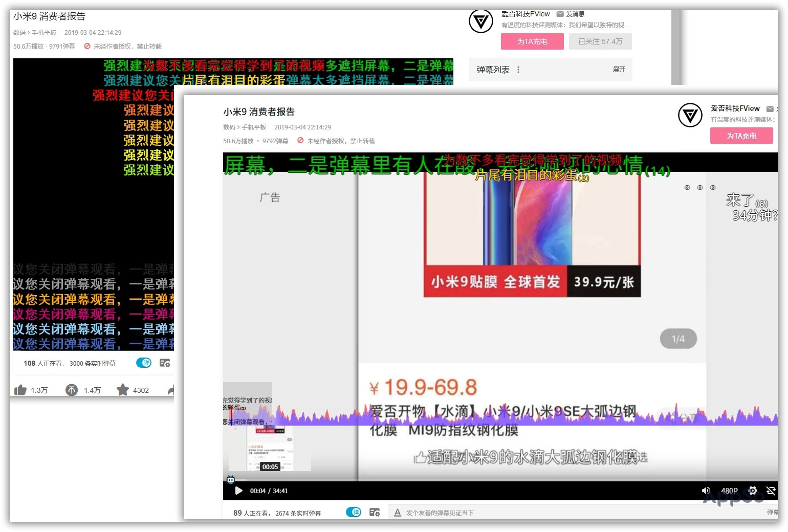
Task: Toggle the danmaku switch in the back window
Action: click(x=144, y=363)
